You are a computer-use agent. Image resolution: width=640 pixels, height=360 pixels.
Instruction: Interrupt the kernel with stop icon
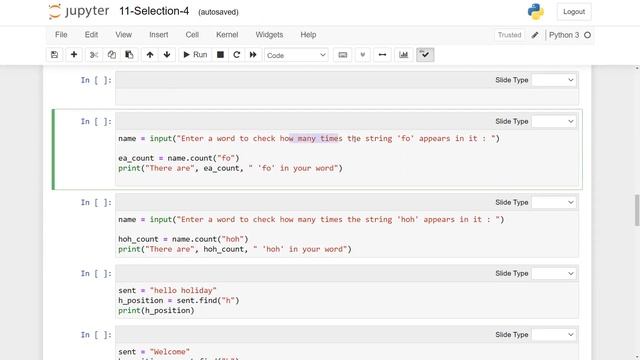click(220, 55)
